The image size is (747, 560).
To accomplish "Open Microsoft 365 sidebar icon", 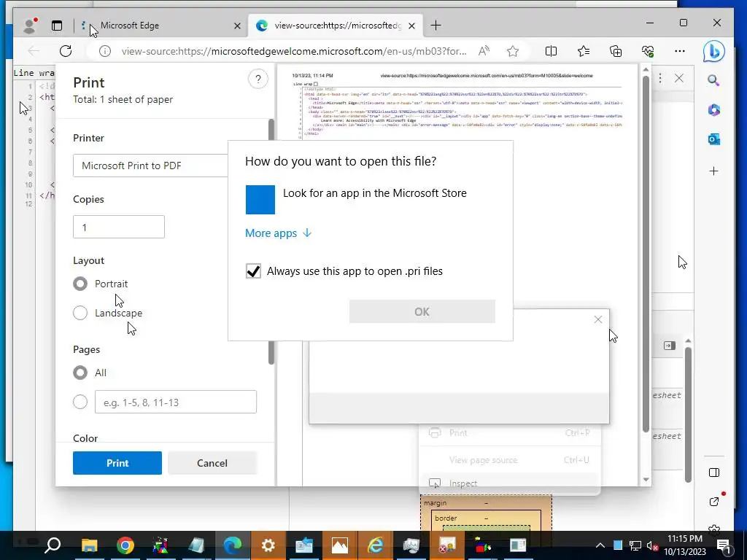I will click(713, 110).
